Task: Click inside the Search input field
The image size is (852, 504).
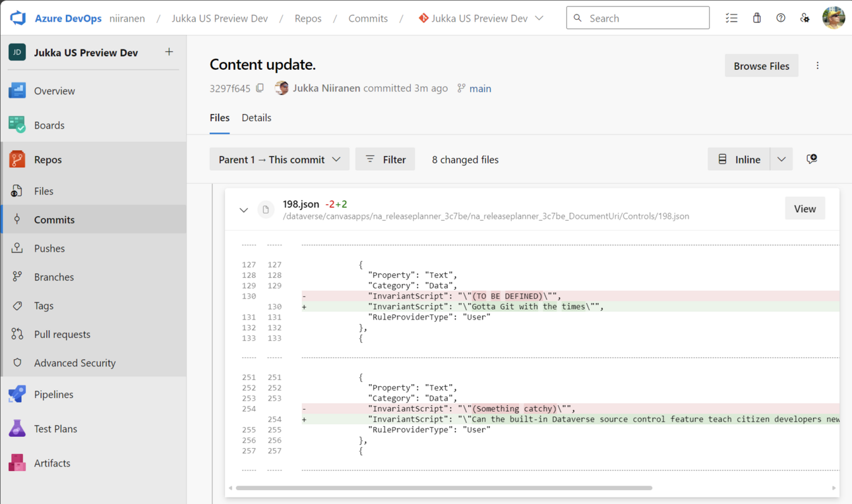Action: [638, 18]
